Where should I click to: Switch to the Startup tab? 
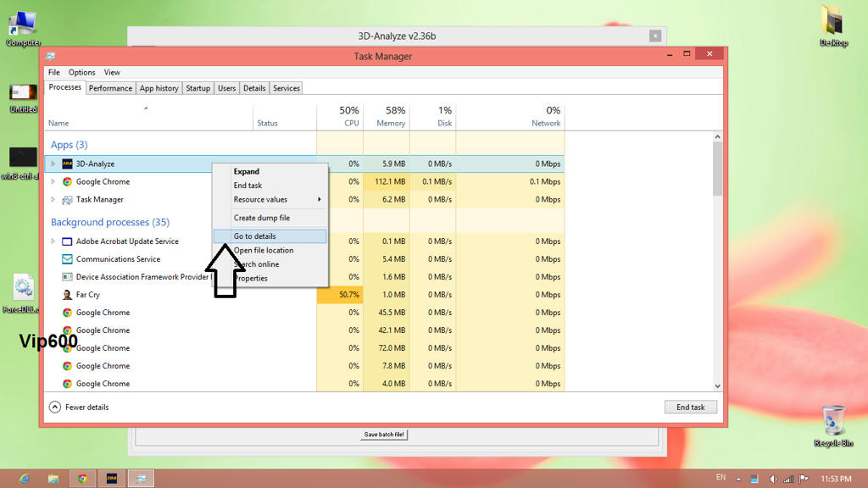(198, 88)
